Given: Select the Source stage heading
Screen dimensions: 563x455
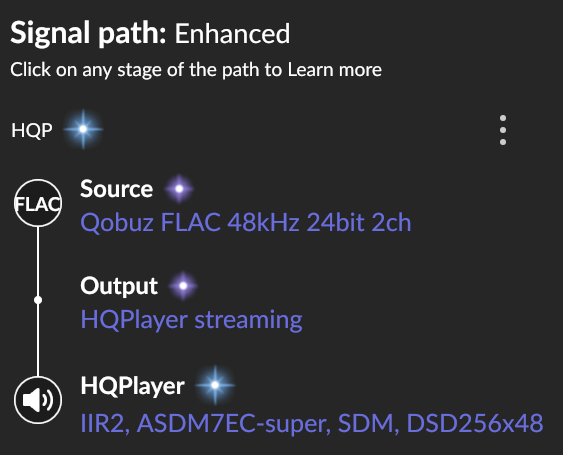Looking at the screenshot, I should pos(116,189).
